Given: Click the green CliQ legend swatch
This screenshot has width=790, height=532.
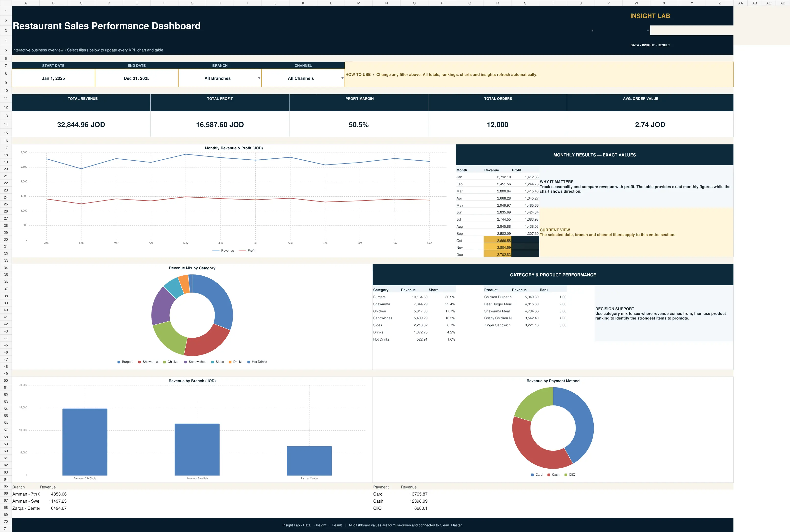Looking at the screenshot, I should click(566, 475).
